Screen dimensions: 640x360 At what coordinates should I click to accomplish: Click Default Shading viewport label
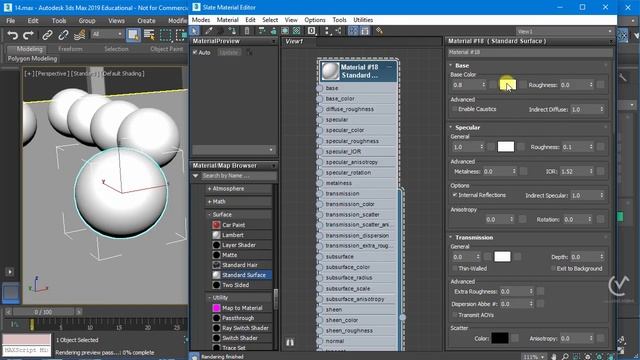pos(122,73)
